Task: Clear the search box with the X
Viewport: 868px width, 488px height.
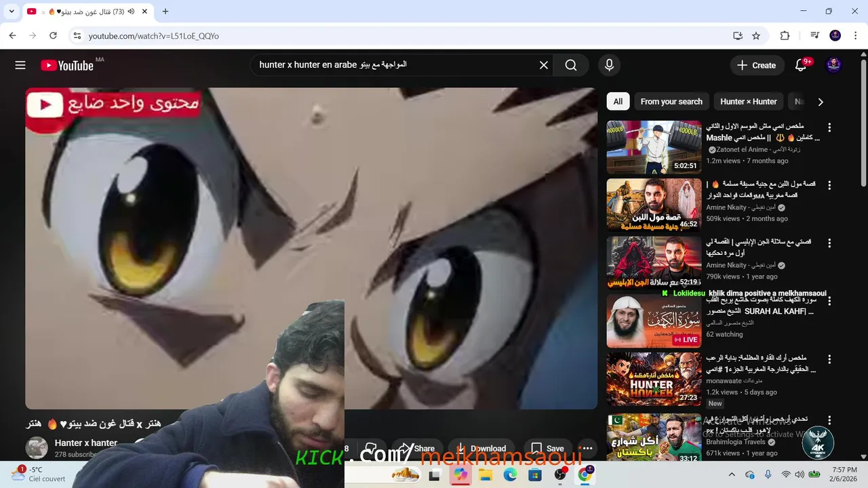Action: (x=544, y=65)
